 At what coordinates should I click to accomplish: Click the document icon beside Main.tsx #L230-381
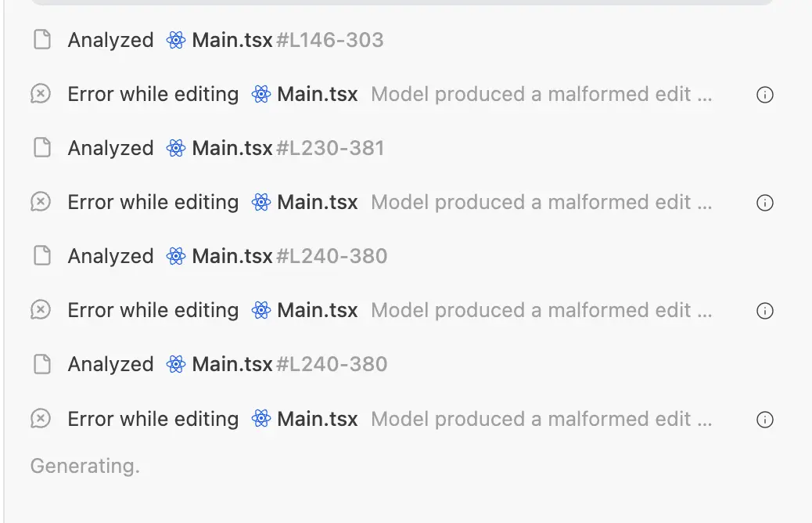tap(42, 148)
